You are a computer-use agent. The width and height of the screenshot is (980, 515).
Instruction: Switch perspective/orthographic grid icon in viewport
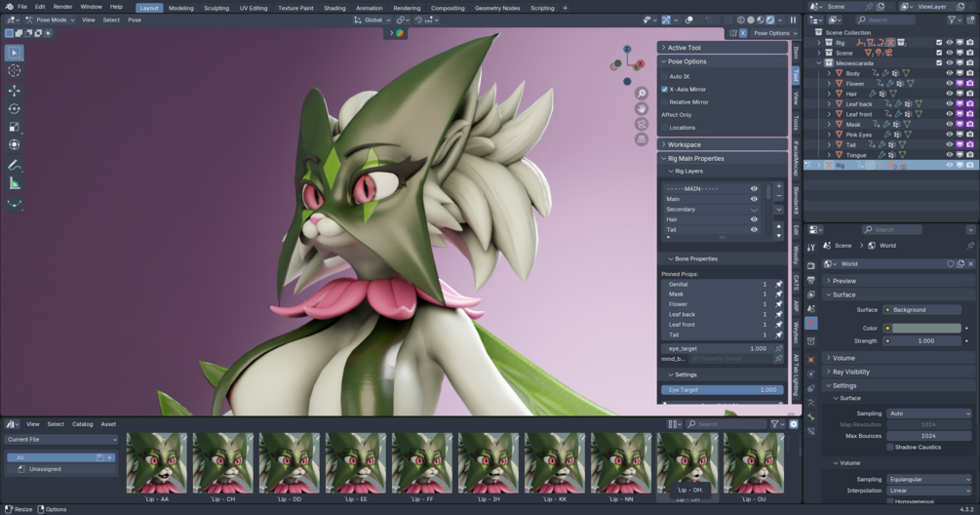point(642,139)
